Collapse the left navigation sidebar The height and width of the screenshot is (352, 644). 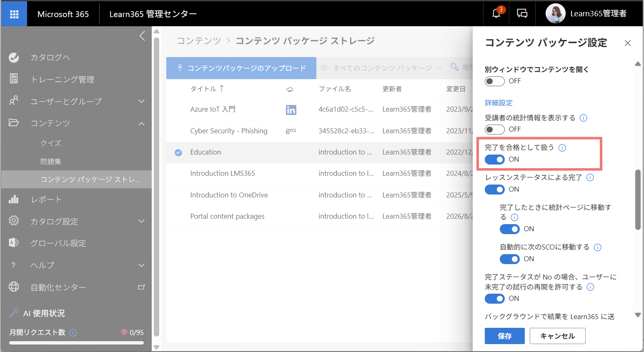[142, 36]
